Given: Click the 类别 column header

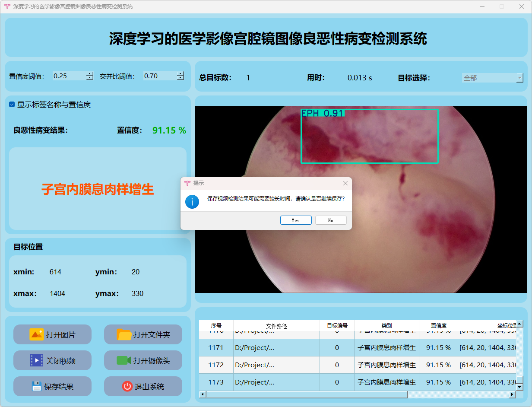Looking at the screenshot, I should coord(386,326).
